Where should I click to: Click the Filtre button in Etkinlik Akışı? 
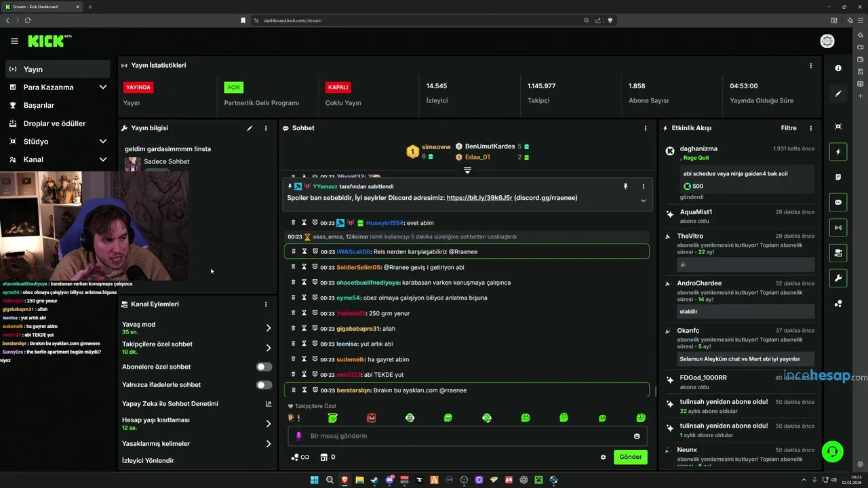[788, 128]
